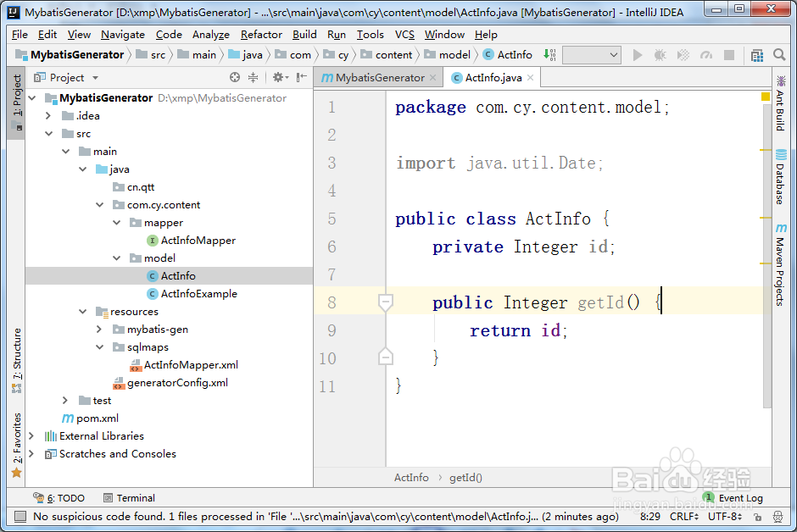Open the run configuration dropdown
797x532 pixels.
pos(592,55)
